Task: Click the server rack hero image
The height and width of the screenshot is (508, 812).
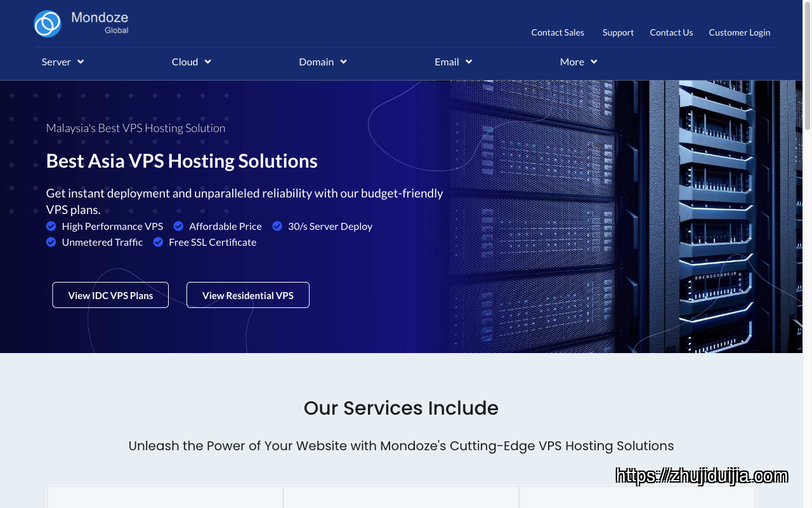Action: [x=625, y=217]
